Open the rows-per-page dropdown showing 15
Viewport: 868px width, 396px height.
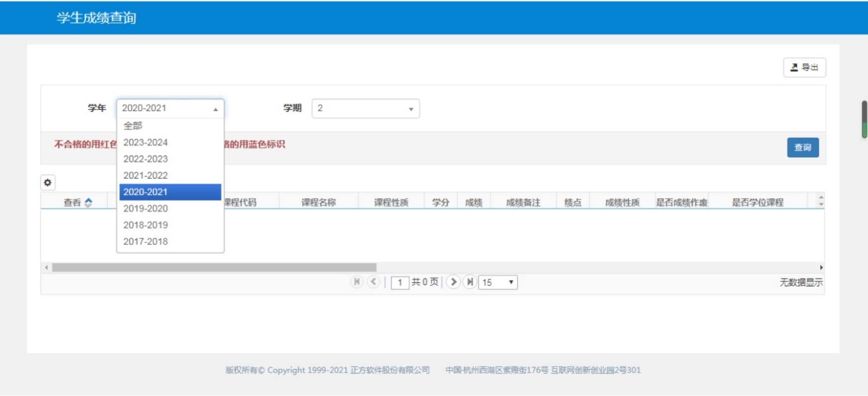click(497, 282)
